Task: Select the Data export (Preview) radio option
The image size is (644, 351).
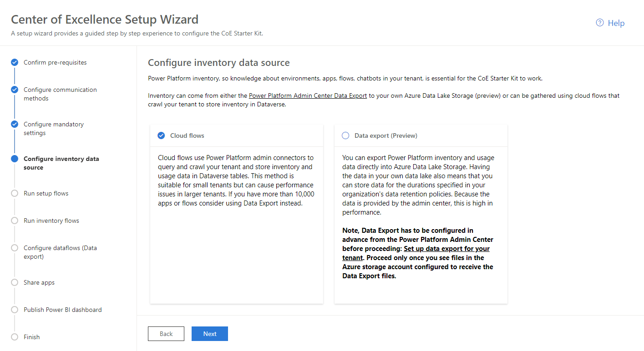Action: (345, 135)
